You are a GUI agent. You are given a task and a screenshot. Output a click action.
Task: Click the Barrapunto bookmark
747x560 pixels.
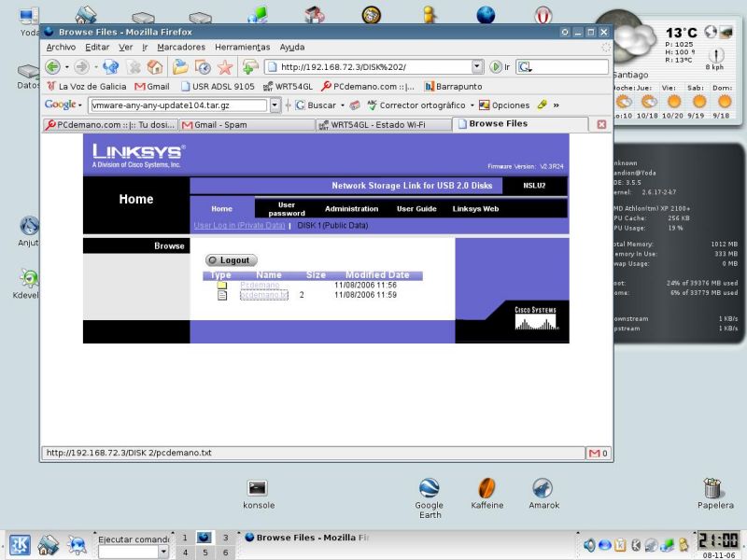453,86
